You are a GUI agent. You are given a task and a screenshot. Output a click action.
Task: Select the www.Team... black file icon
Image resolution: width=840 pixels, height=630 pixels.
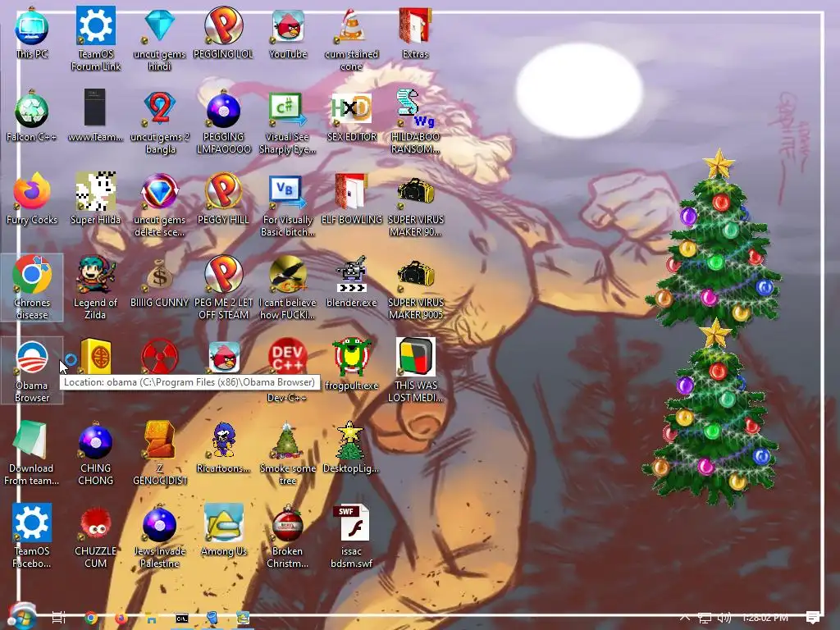[95, 116]
